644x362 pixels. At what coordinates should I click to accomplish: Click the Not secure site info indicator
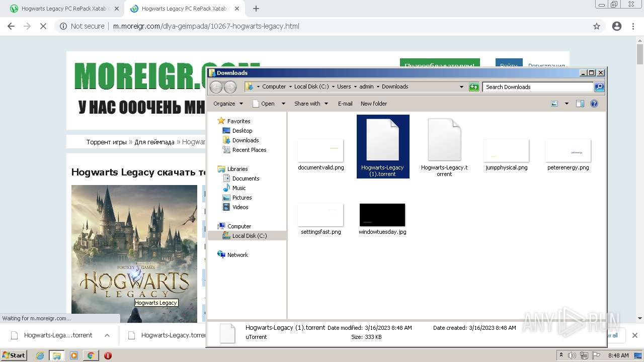82,26
